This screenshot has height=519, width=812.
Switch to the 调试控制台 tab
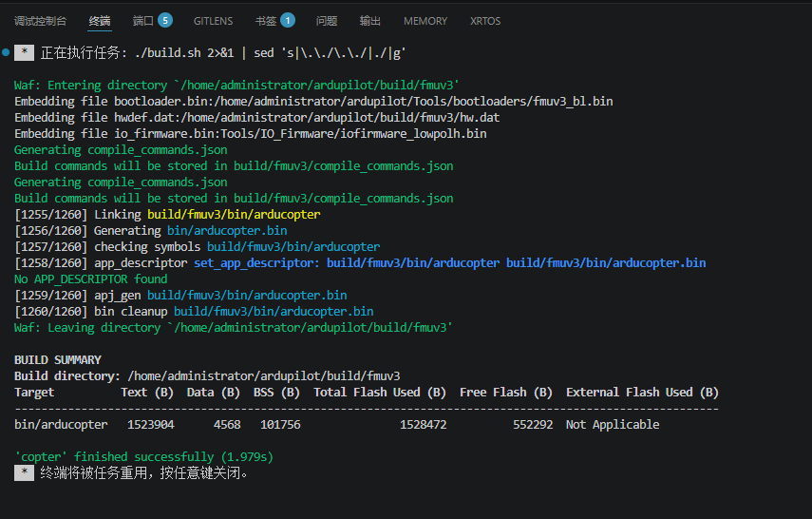tap(41, 21)
